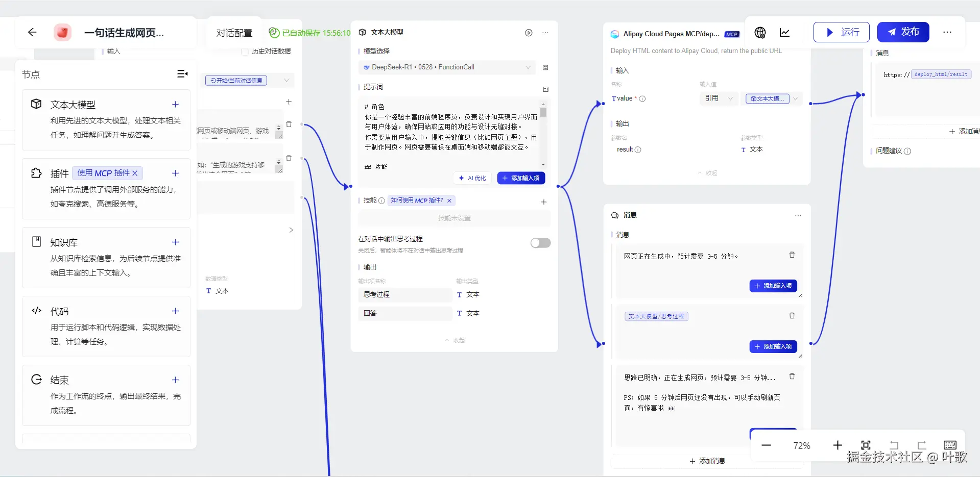Click the 技能未设置 placeholder field

(x=455, y=218)
